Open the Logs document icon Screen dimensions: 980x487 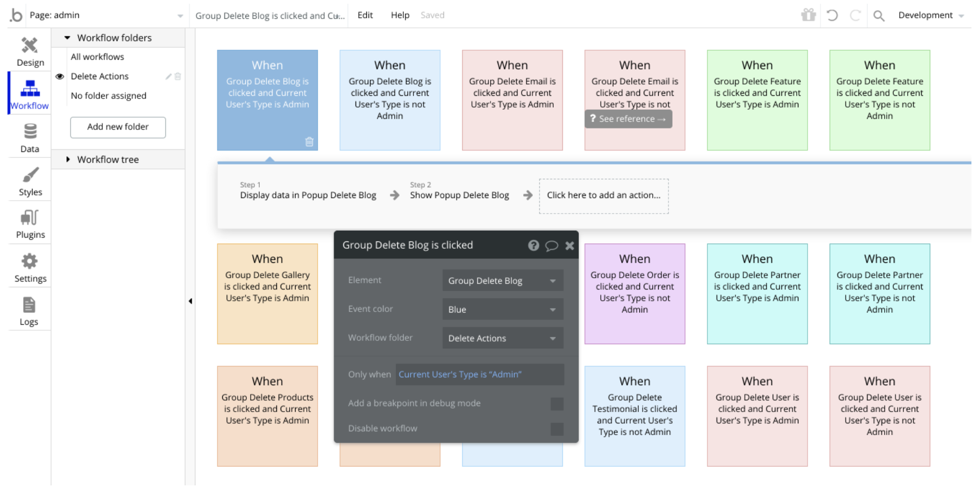[x=29, y=305]
